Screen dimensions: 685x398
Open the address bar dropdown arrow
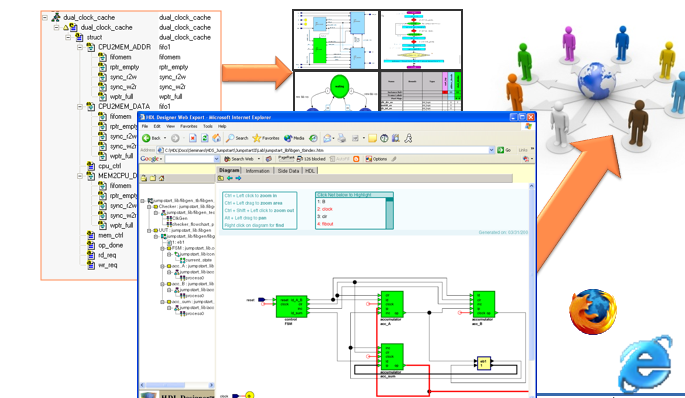(491, 150)
